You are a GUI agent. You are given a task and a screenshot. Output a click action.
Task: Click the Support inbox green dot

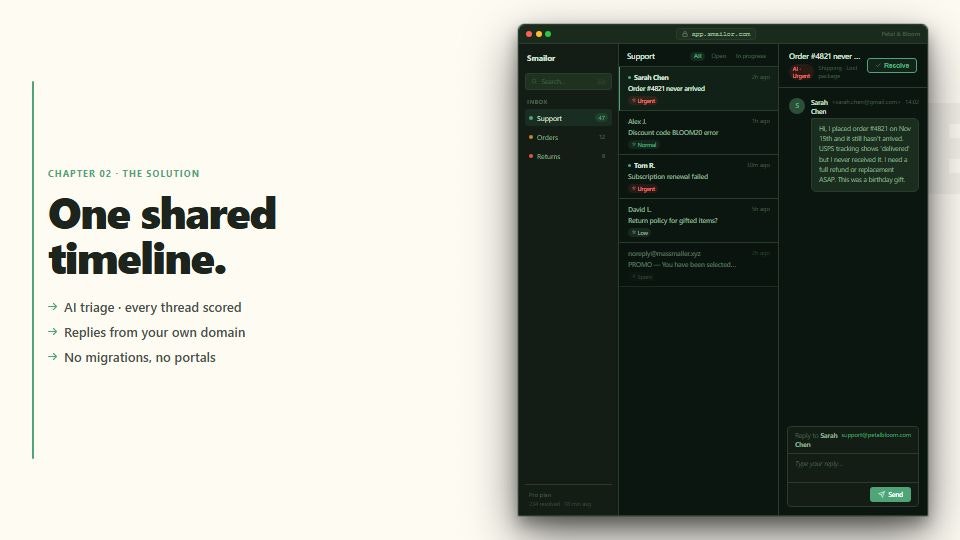531,118
